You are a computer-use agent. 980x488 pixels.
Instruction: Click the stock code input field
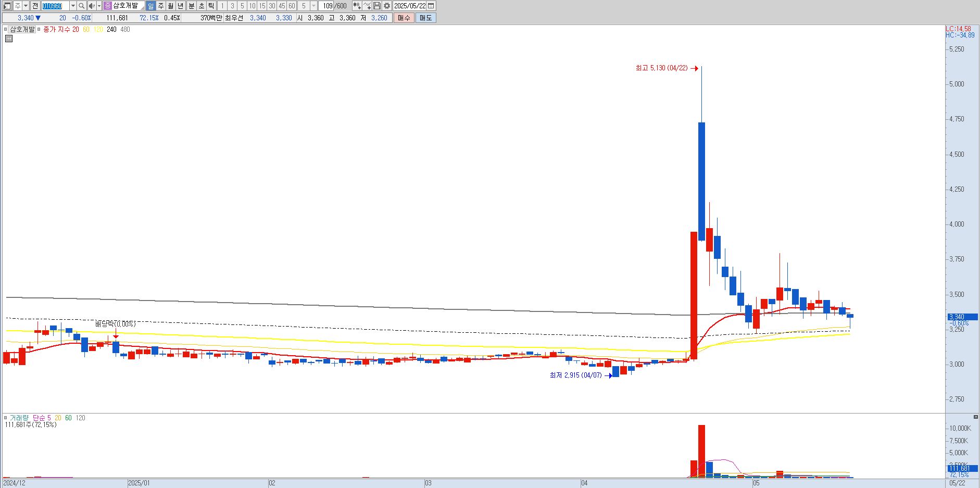pyautogui.click(x=55, y=6)
